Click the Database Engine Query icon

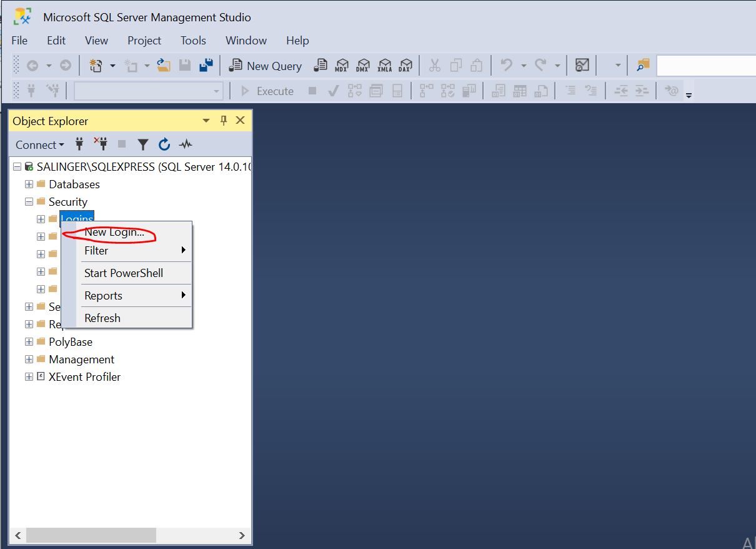(x=321, y=66)
